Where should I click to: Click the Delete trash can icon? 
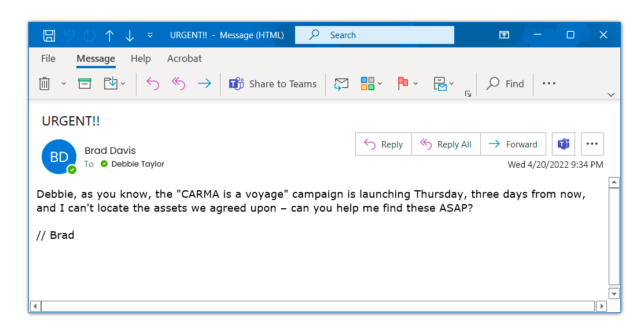[x=45, y=84]
